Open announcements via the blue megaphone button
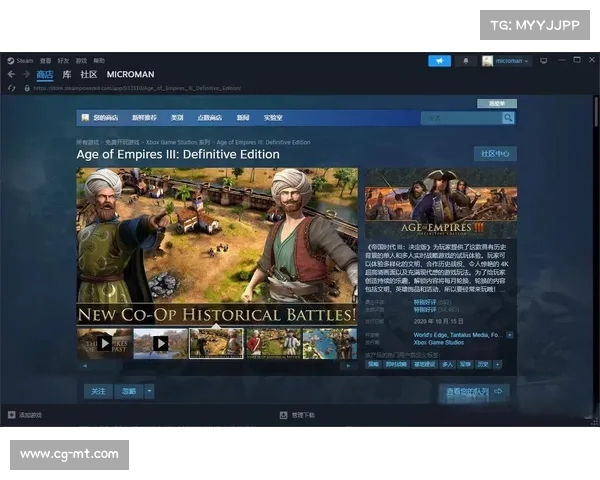 pos(439,60)
